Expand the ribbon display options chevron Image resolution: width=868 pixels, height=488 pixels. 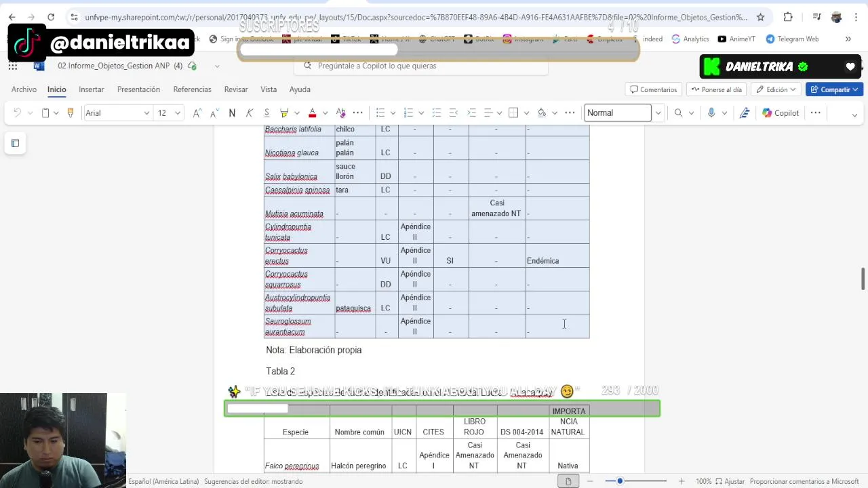(x=854, y=114)
